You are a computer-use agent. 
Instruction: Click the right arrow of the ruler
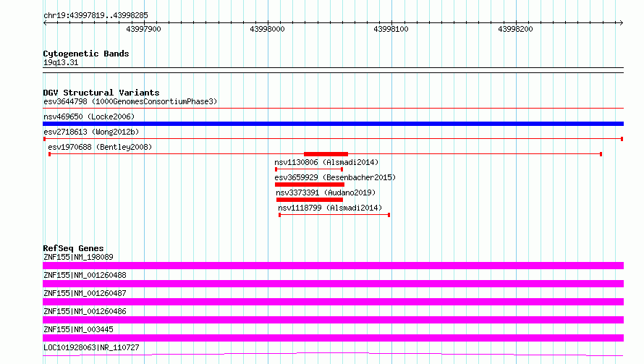pyautogui.click(x=621, y=23)
